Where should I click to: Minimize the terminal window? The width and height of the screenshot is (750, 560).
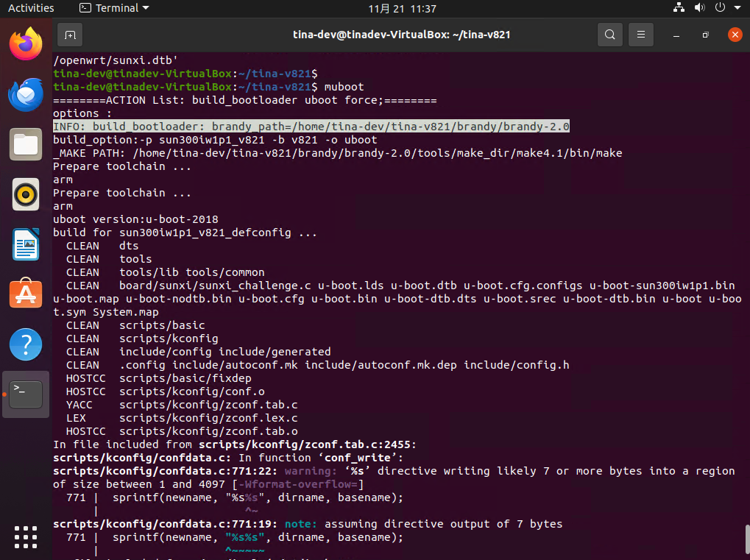(675, 35)
